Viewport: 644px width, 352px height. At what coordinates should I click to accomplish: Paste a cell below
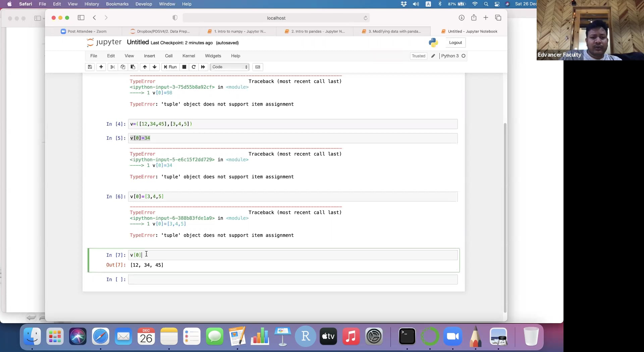(x=133, y=67)
